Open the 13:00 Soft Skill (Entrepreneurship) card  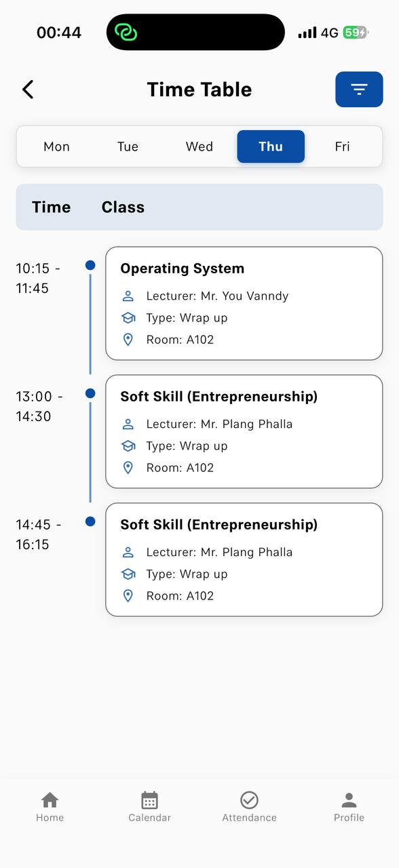pos(244,431)
